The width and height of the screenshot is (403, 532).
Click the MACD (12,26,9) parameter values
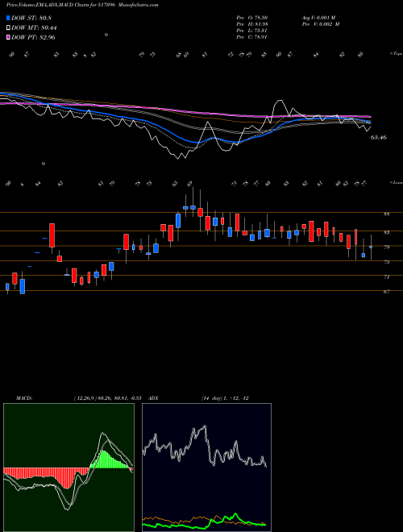point(107,398)
